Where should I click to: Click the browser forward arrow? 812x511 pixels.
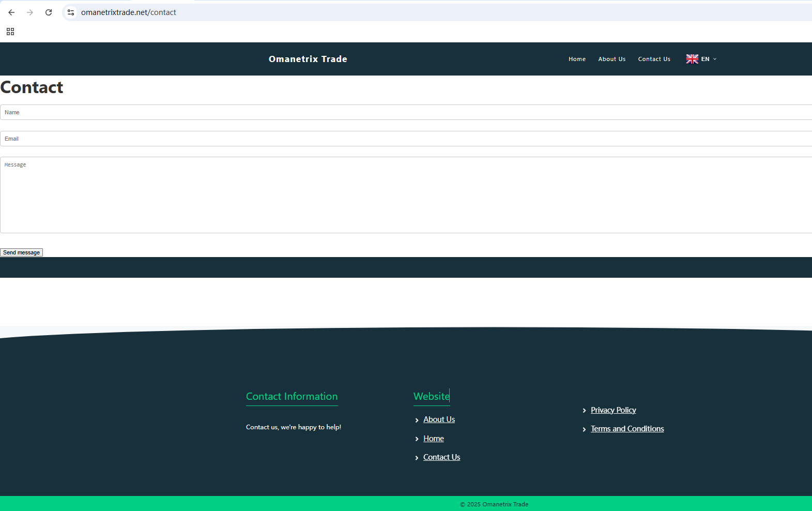point(30,12)
